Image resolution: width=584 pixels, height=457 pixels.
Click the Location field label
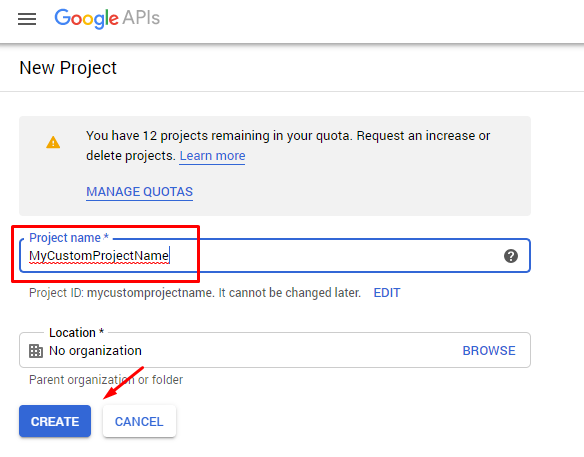coord(76,332)
